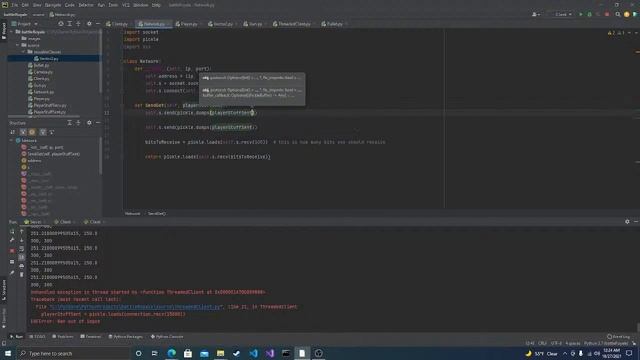Open Bullet.py in the project tree
The image size is (640, 360).
(x=39, y=65)
